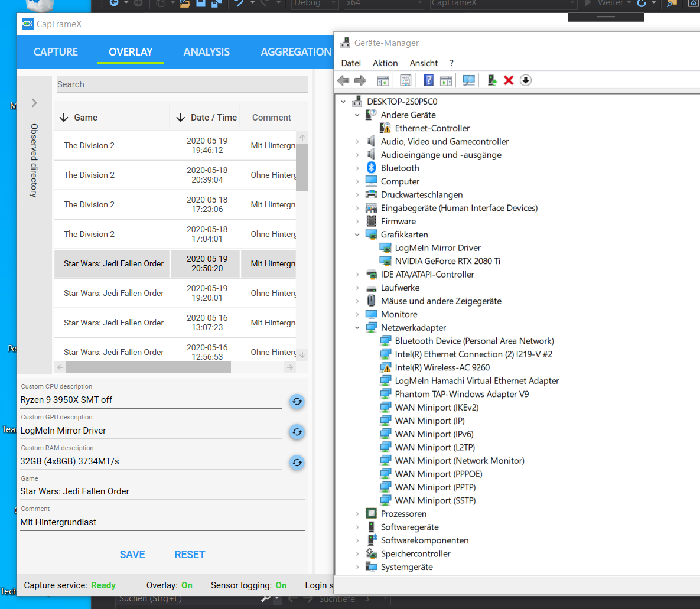Switch to the AGGREGATION tab
700x609 pixels.
[x=296, y=52]
